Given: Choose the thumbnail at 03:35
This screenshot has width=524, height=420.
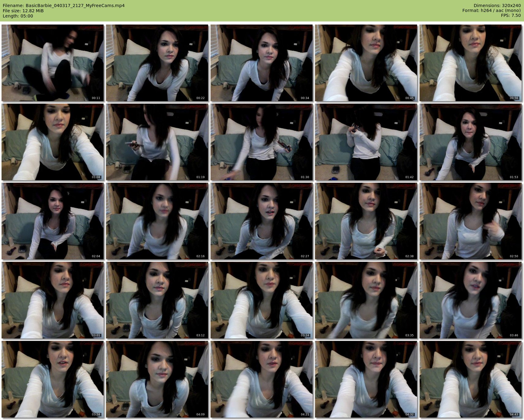Looking at the screenshot, I should [366, 300].
